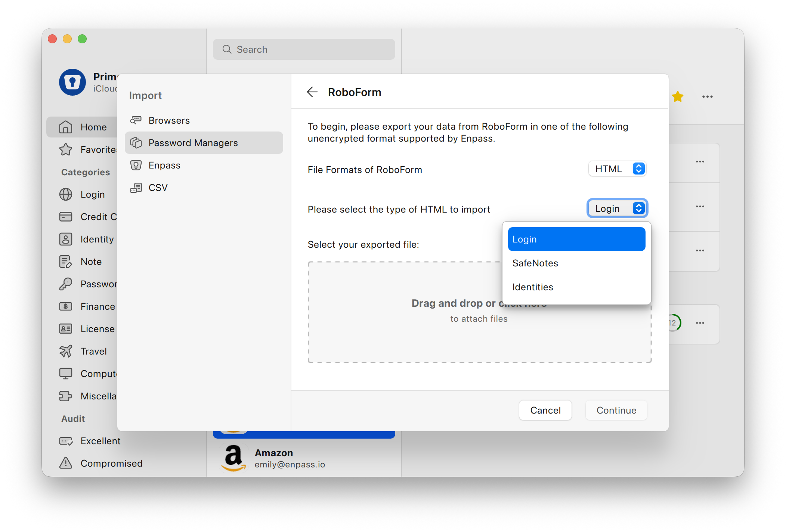Click the yellow favorite star icon
Image resolution: width=786 pixels, height=532 pixels.
pyautogui.click(x=678, y=97)
